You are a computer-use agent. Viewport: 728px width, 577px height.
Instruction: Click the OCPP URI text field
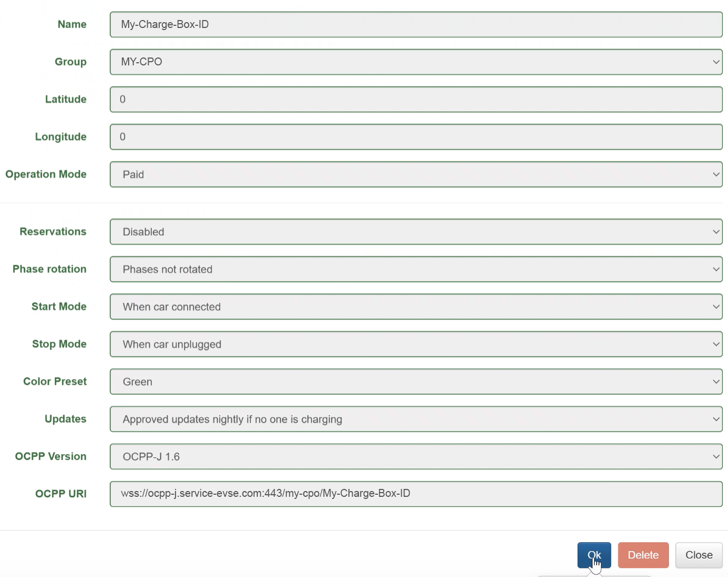pos(415,494)
